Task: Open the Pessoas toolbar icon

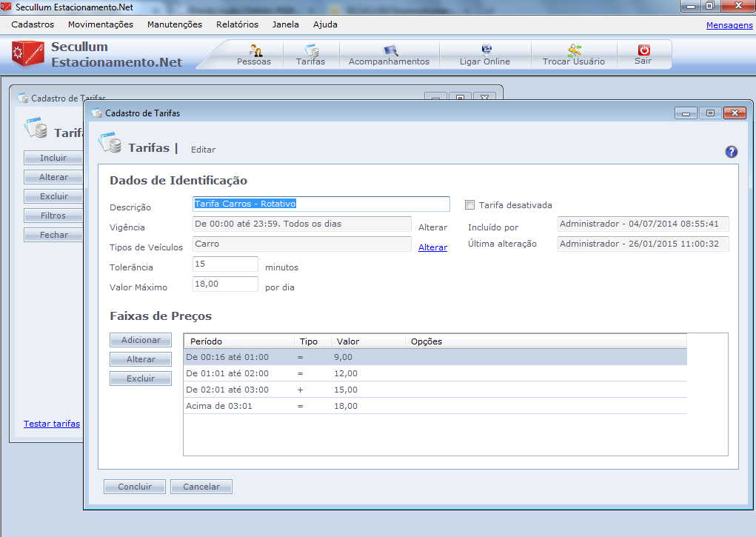Action: pos(254,51)
